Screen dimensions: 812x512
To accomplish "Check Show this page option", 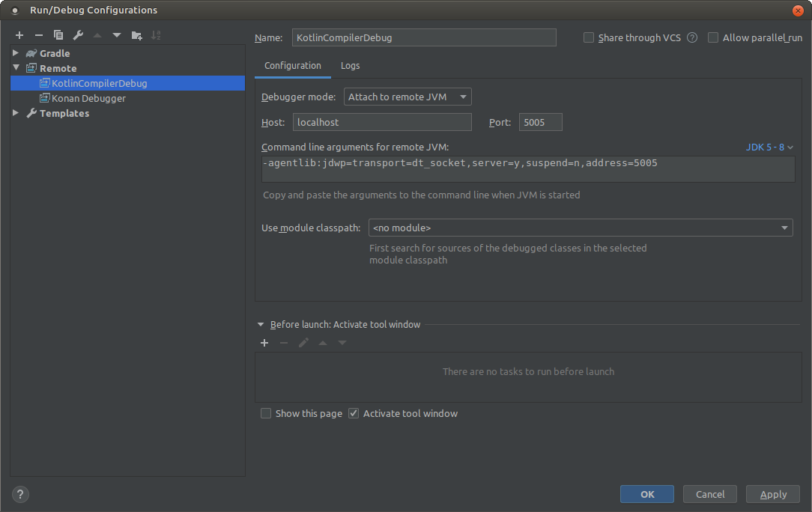I will (266, 413).
